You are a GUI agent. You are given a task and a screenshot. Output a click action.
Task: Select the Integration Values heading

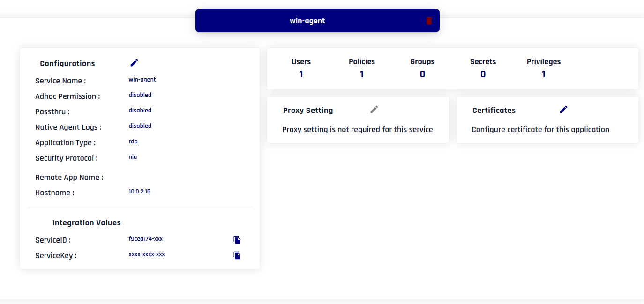point(86,222)
